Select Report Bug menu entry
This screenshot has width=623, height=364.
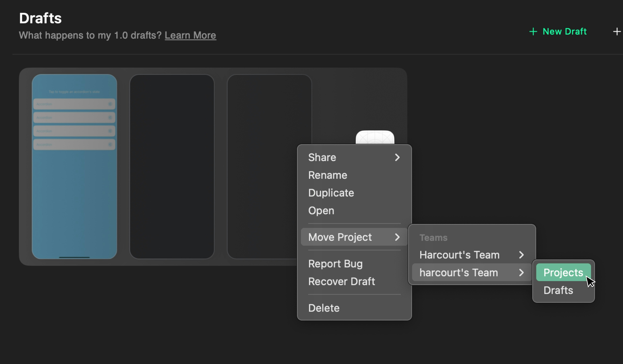click(x=335, y=264)
